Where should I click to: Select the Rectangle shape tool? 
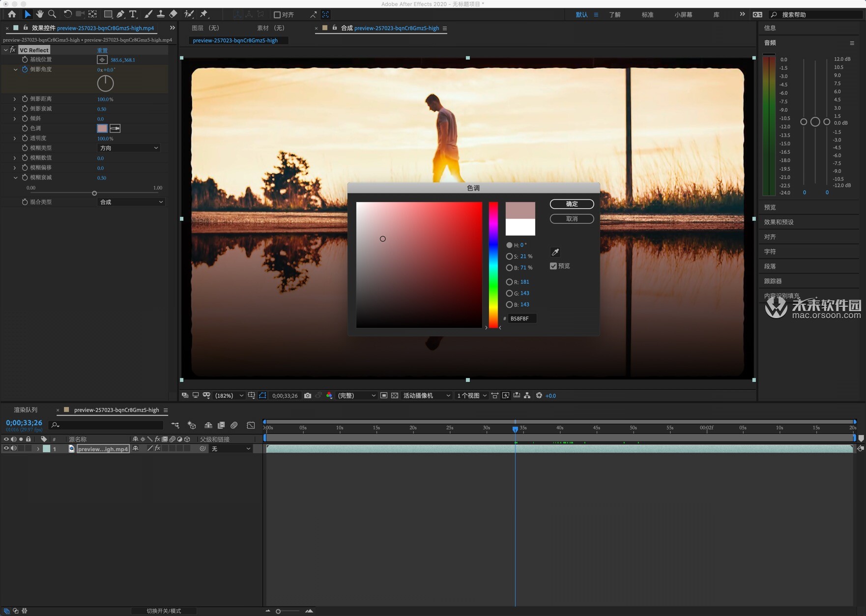pos(108,14)
